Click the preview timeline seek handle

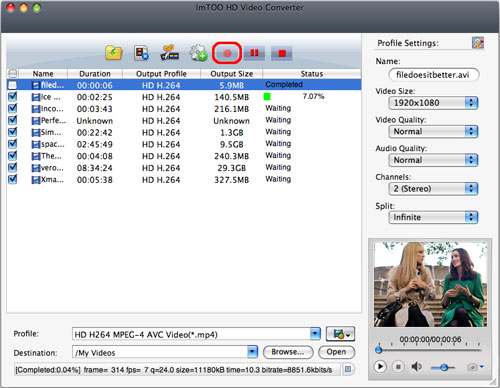(x=378, y=350)
